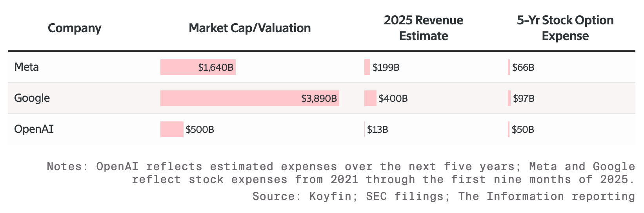Click OpenAI's pink valuation bar
Screen dimensions: 644x213
172,129
